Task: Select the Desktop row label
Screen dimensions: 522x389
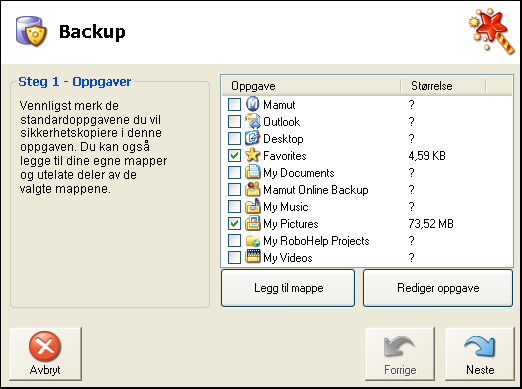Action: (283, 139)
